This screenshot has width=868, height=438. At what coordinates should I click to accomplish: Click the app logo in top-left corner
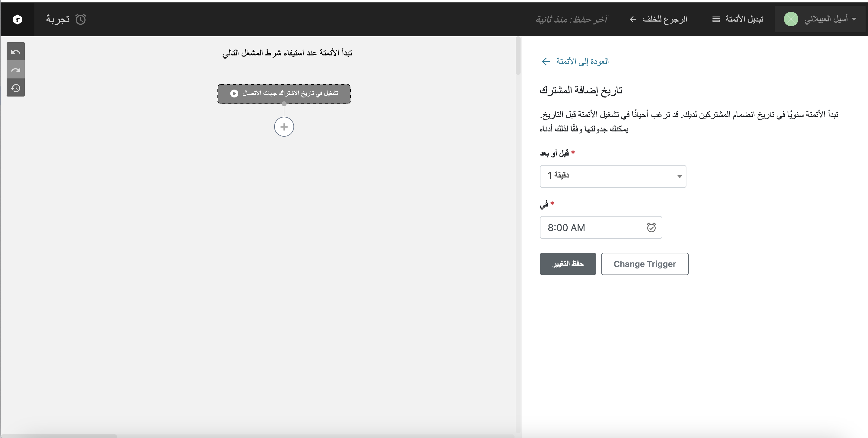(x=17, y=19)
